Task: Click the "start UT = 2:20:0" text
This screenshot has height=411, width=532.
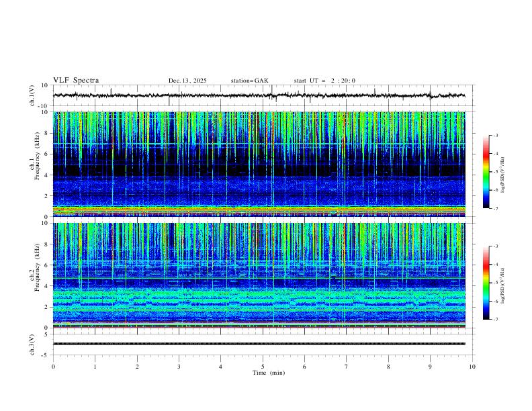Action: [324, 81]
